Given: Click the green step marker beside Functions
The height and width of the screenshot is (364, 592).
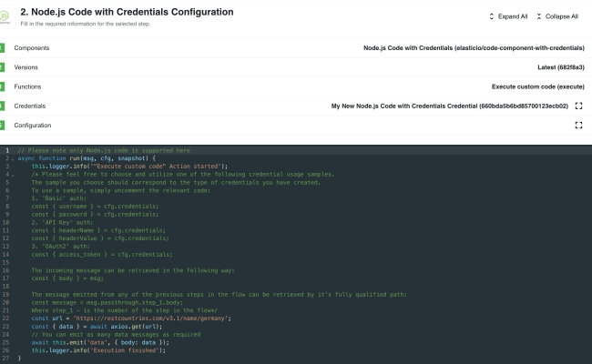Looking at the screenshot, I should click(2, 86).
